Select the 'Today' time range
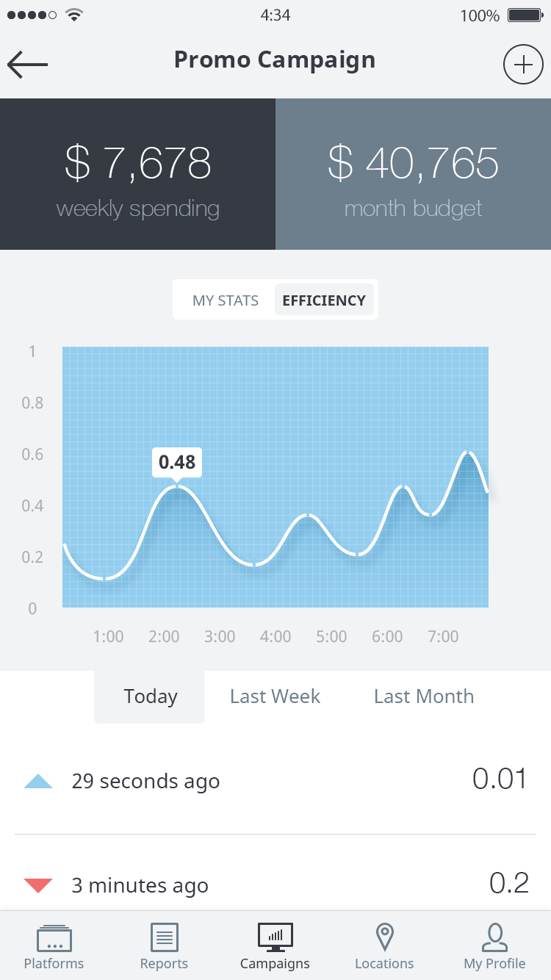The height and width of the screenshot is (980, 551). pos(150,696)
